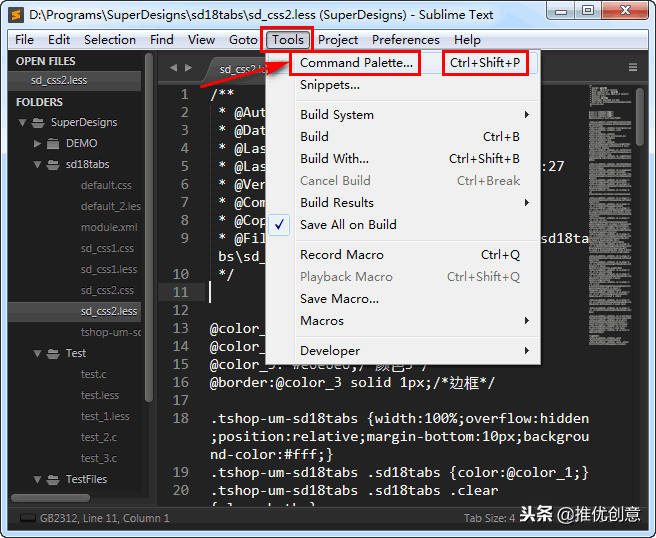The image size is (656, 538).
Task: Close the Tools menu
Action: point(288,40)
